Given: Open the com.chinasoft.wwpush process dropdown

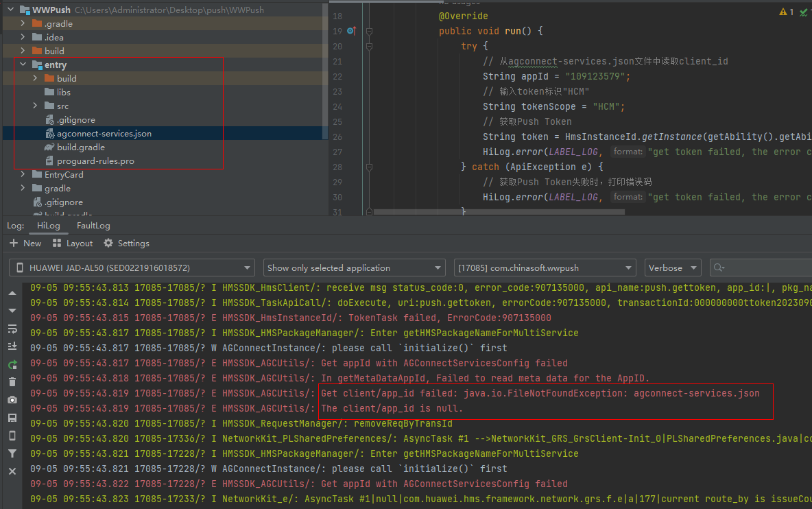Looking at the screenshot, I should point(545,268).
